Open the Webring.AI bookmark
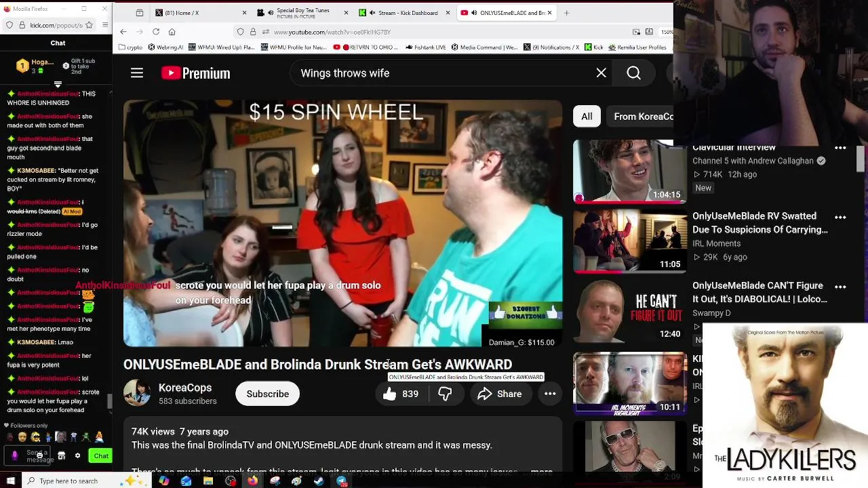 pyautogui.click(x=165, y=47)
